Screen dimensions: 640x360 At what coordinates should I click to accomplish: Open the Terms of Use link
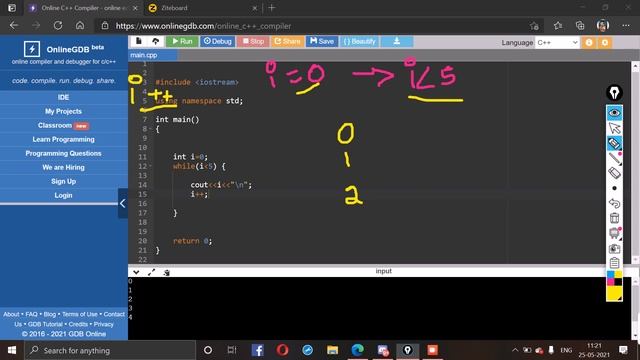pos(80,314)
